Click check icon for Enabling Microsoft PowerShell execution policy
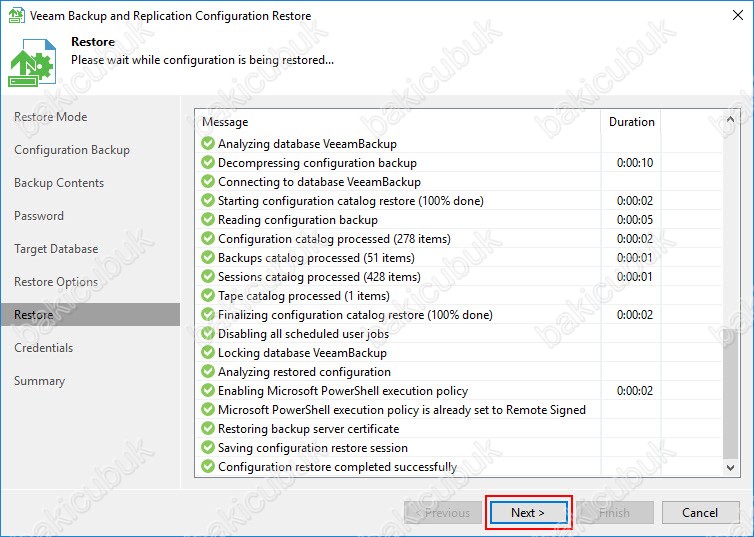This screenshot has width=754, height=537. tap(208, 390)
